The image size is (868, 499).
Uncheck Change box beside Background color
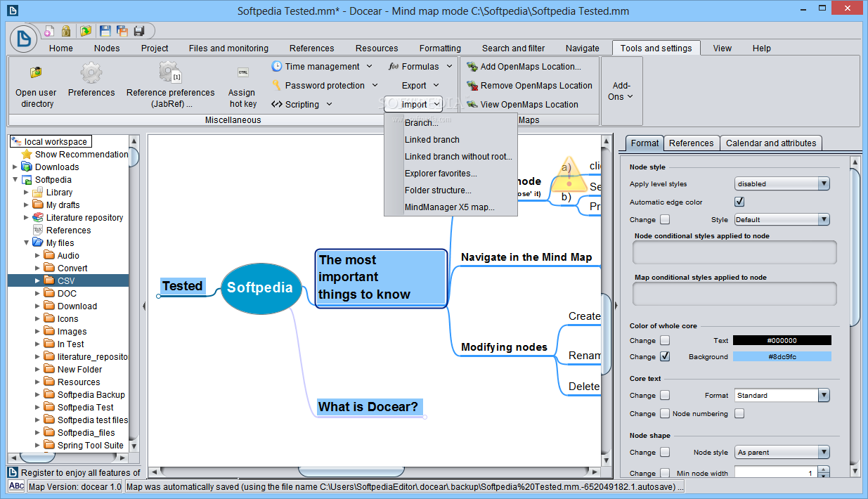(665, 356)
